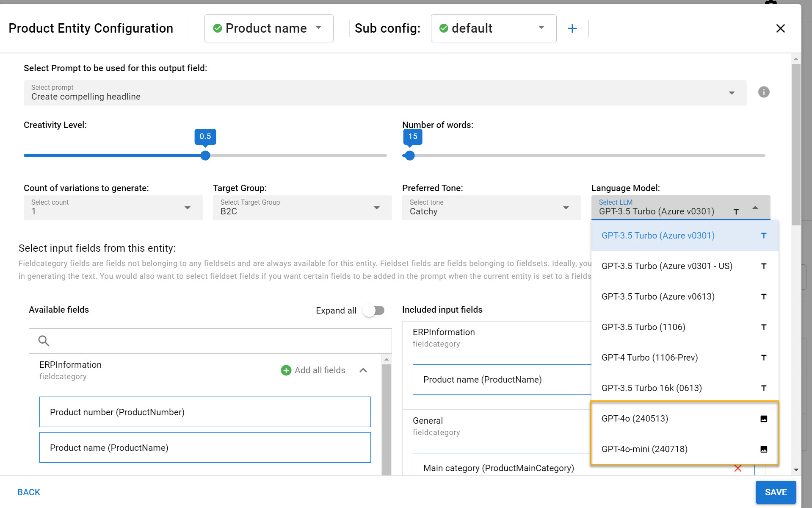Choose GPT-4o-mini (240718) model
The width and height of the screenshot is (812, 508).
pyautogui.click(x=685, y=449)
